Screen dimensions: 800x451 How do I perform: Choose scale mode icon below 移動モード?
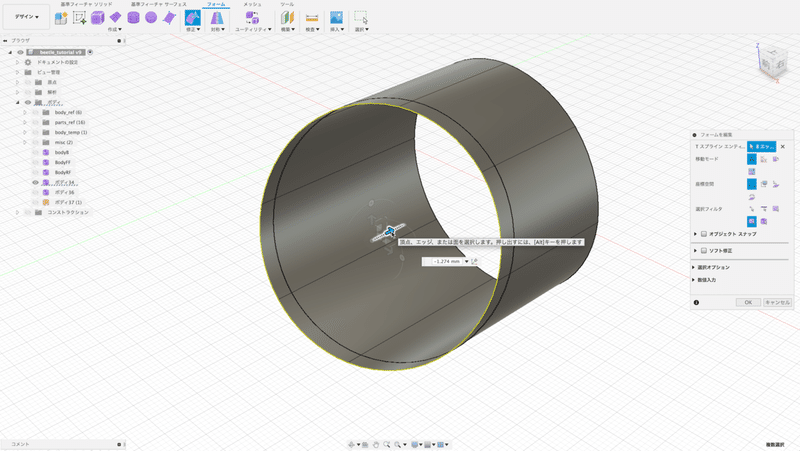pos(752,171)
